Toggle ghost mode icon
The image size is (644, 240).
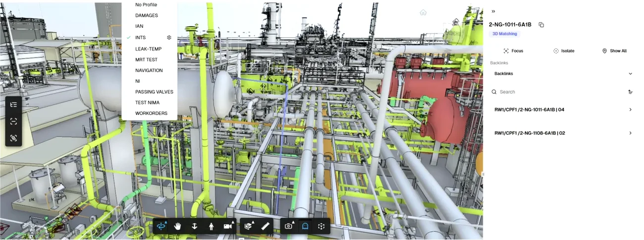point(305,226)
